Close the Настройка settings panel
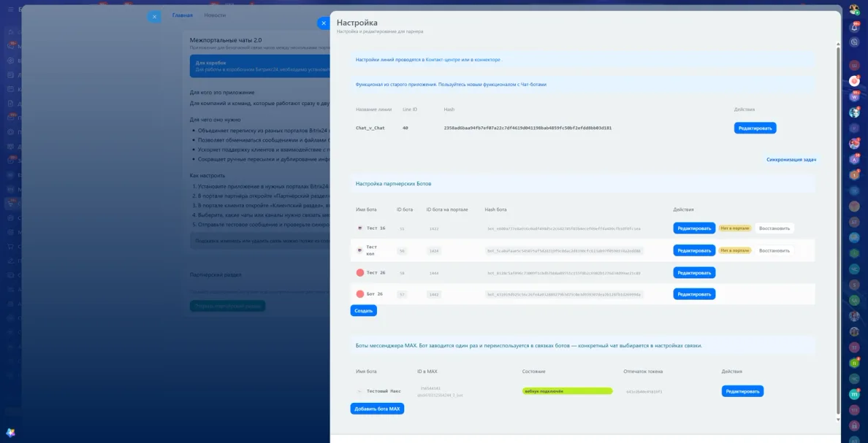The image size is (868, 443). pos(323,23)
